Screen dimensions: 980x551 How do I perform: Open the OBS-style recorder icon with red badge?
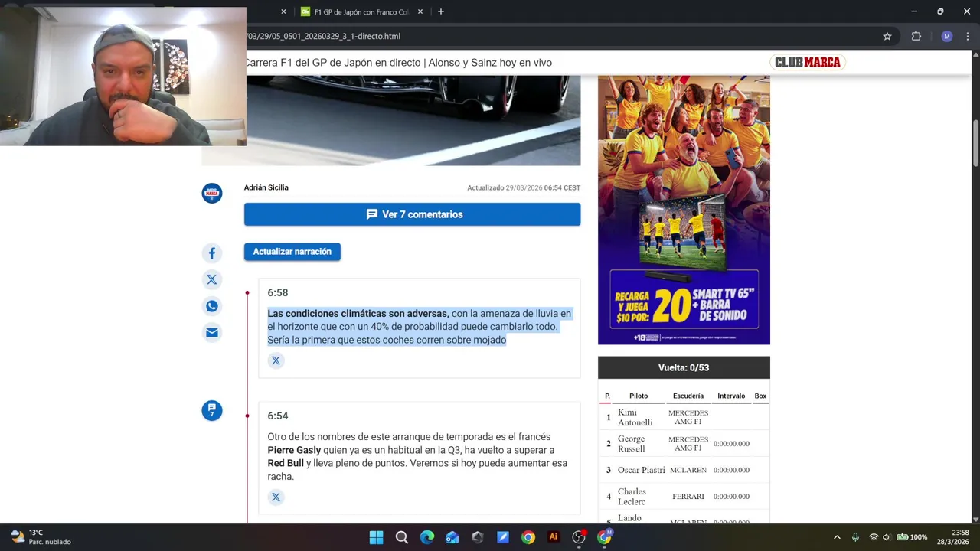(579, 537)
